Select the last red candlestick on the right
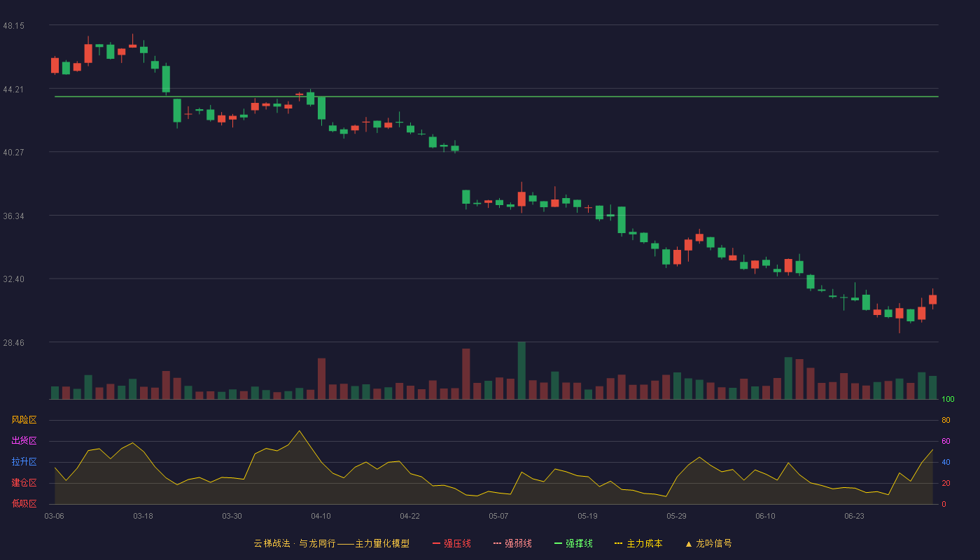 pyautogui.click(x=932, y=299)
